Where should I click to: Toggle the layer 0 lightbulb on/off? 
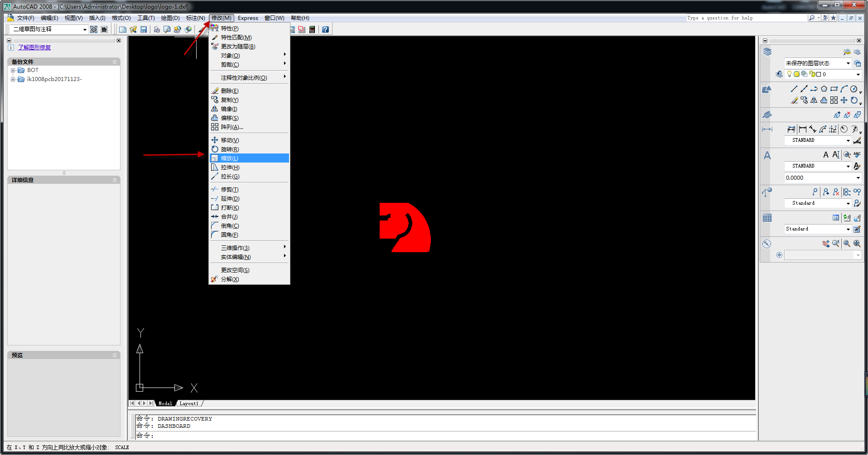(789, 74)
